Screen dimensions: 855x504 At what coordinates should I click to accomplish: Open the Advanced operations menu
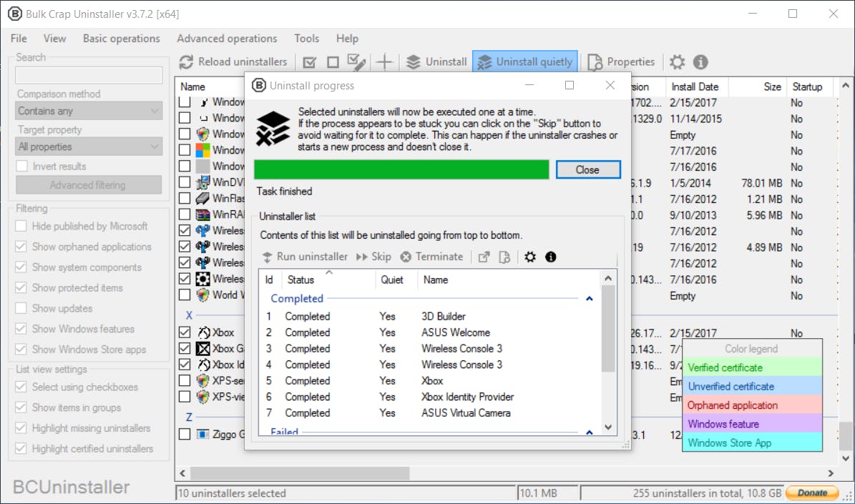[x=227, y=39]
